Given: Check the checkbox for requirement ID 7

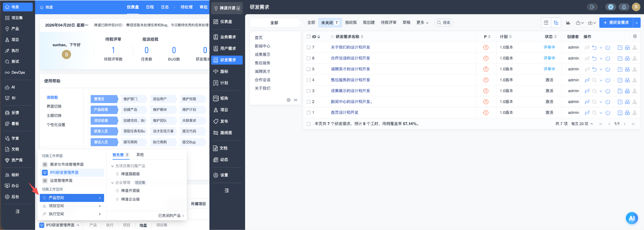Looking at the screenshot, I should (308, 47).
